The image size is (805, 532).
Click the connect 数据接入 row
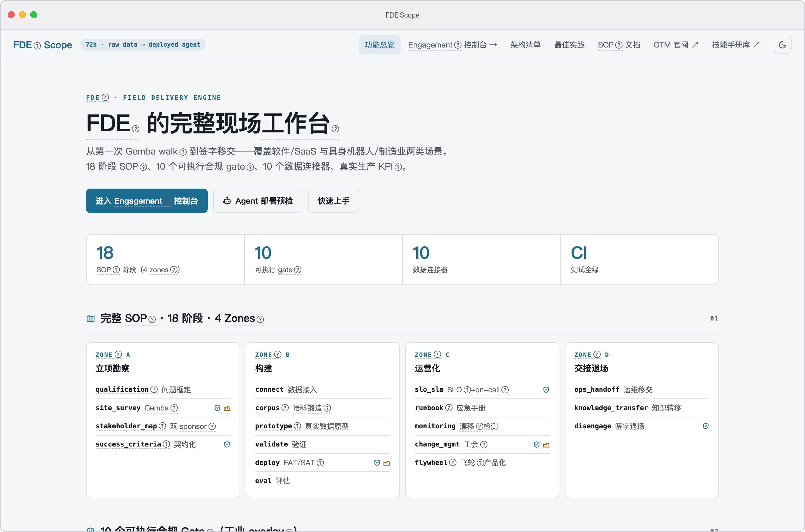pyautogui.click(x=322, y=389)
